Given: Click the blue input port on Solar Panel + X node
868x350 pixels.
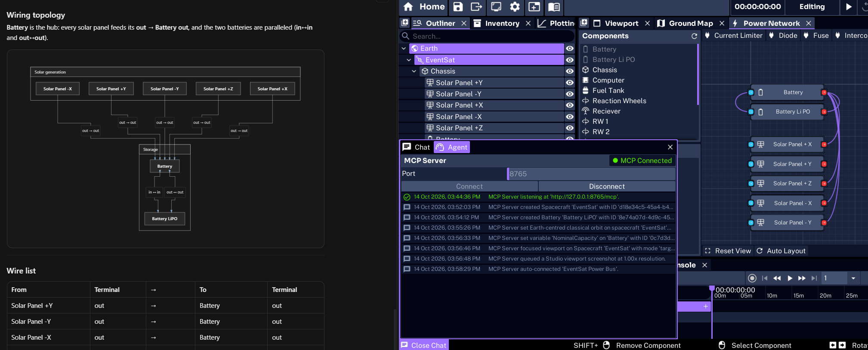Looking at the screenshot, I should click(x=751, y=144).
